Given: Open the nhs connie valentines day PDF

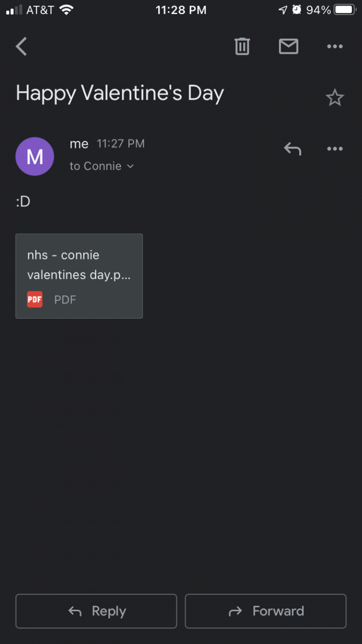Looking at the screenshot, I should click(x=79, y=276).
